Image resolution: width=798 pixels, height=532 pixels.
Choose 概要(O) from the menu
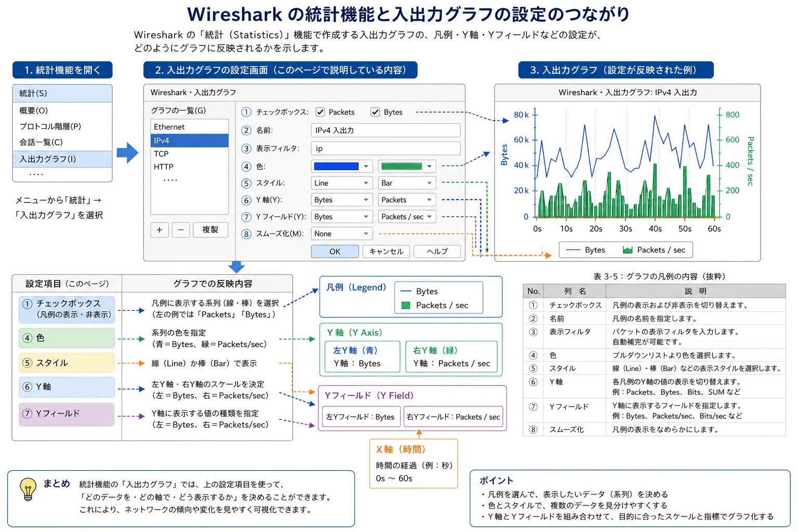62,111
